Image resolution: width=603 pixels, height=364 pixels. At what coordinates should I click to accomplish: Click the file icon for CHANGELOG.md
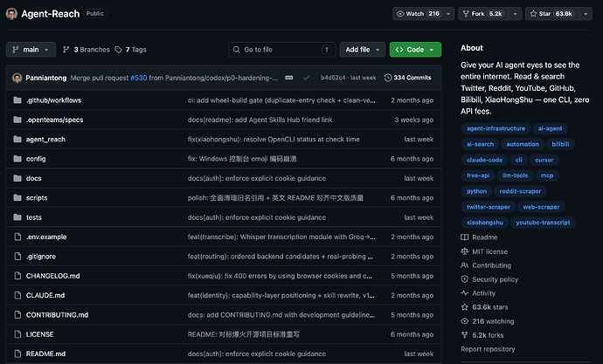17,276
